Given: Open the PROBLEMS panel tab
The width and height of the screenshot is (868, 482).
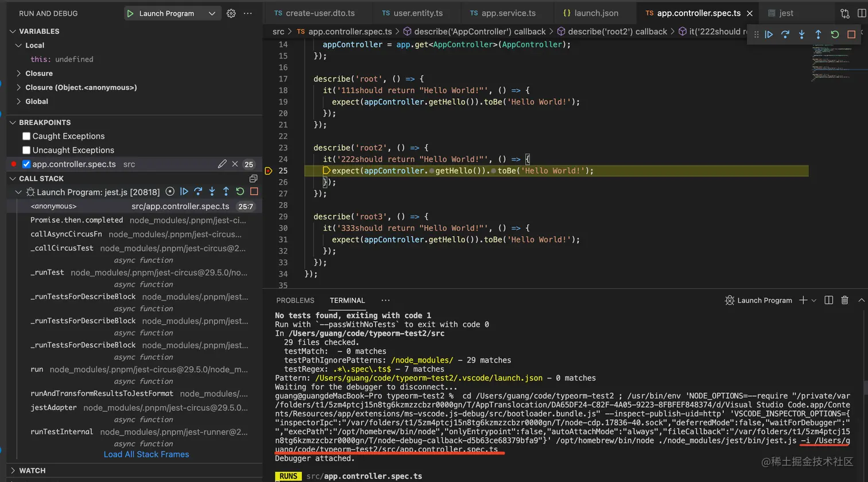Looking at the screenshot, I should point(295,300).
